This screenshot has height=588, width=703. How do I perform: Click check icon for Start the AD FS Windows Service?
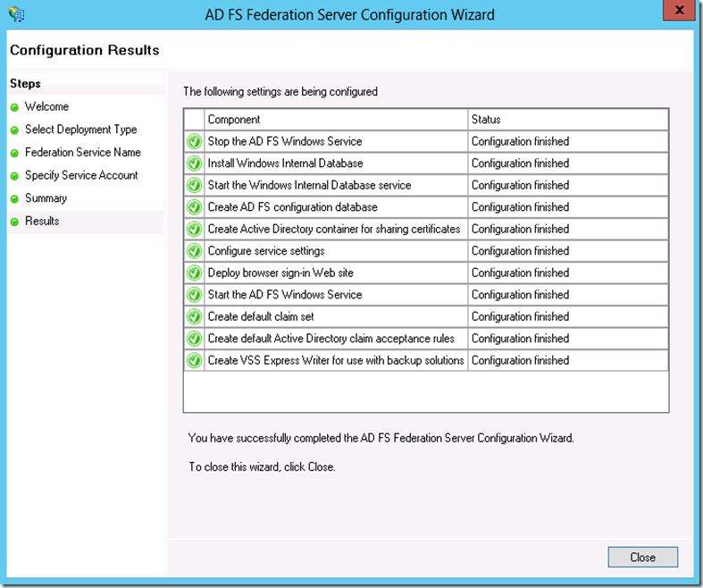pos(194,295)
